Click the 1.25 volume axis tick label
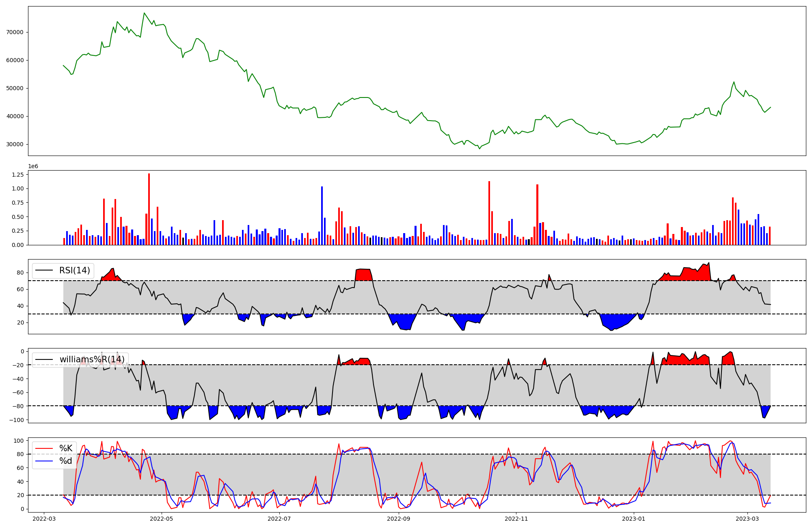812x528 pixels. (17, 175)
